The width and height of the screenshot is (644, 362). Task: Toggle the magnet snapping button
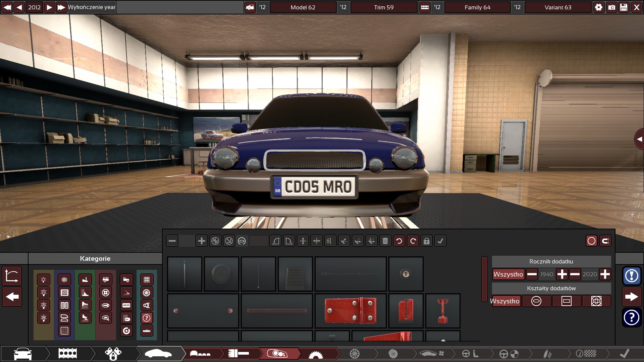[x=605, y=241]
